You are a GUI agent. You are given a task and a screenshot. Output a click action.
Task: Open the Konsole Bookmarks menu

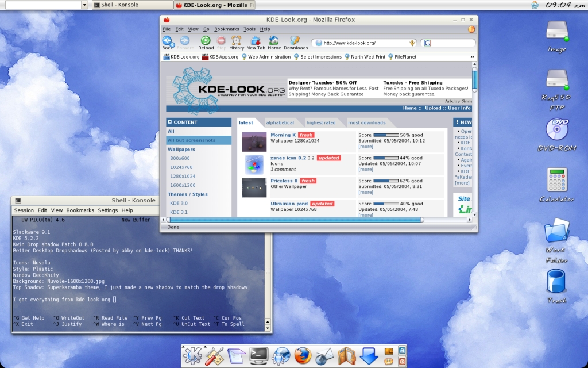80,210
